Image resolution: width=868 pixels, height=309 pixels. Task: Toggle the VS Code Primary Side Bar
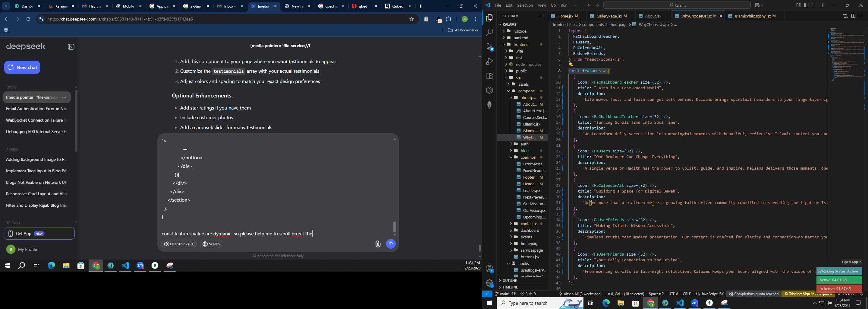[x=806, y=5]
